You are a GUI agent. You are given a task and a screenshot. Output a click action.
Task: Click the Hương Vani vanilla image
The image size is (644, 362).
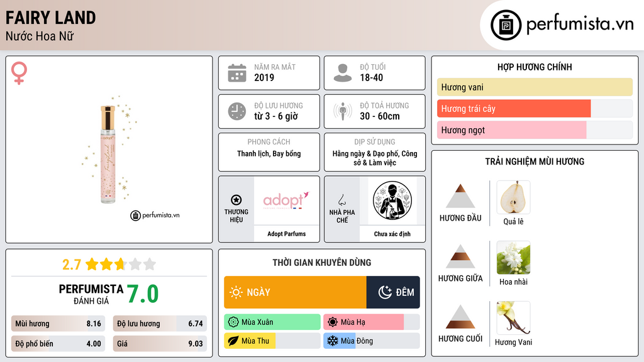click(513, 318)
